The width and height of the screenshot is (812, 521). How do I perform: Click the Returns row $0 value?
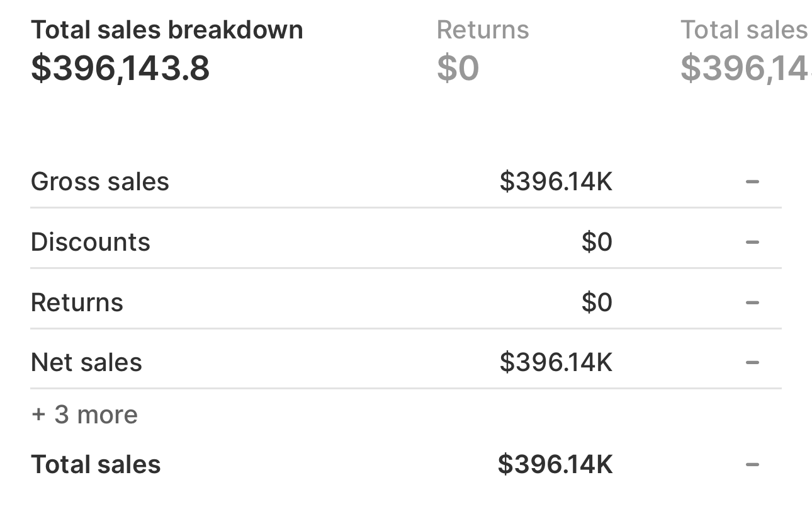596,303
